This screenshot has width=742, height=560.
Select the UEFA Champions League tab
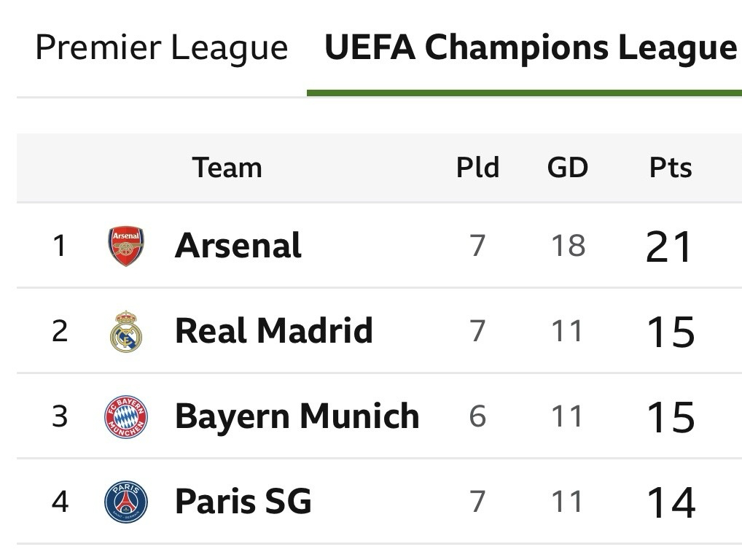click(x=531, y=48)
